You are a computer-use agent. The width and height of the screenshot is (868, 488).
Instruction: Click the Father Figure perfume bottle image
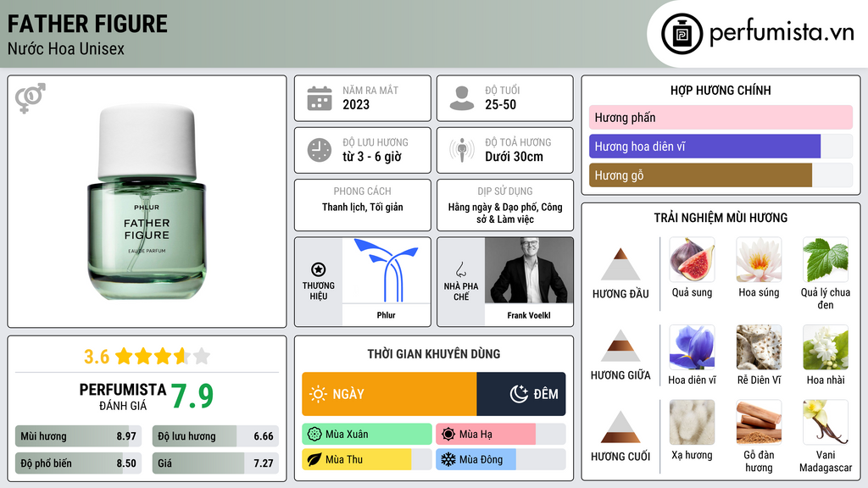pos(147,202)
